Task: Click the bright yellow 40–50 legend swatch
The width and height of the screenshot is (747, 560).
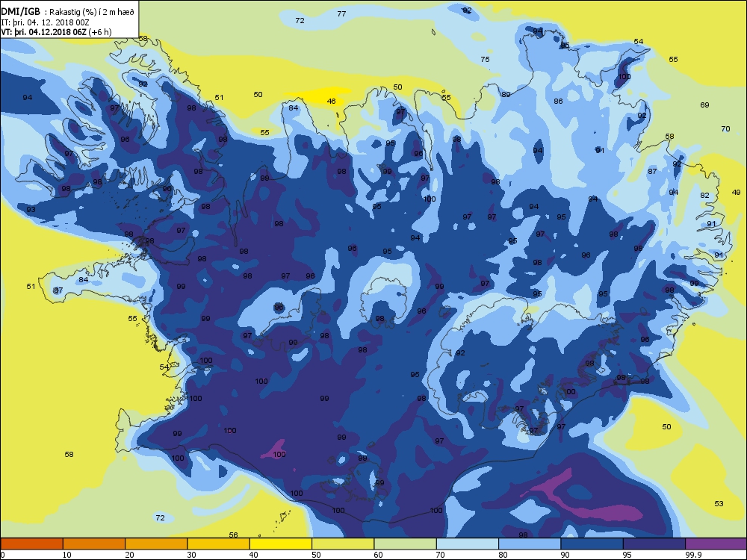Action: [281, 544]
